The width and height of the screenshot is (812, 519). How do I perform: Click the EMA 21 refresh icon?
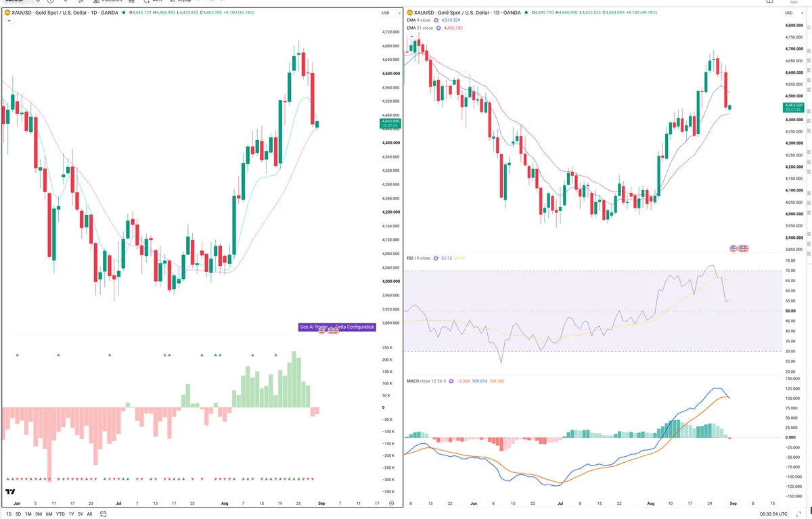438,28
